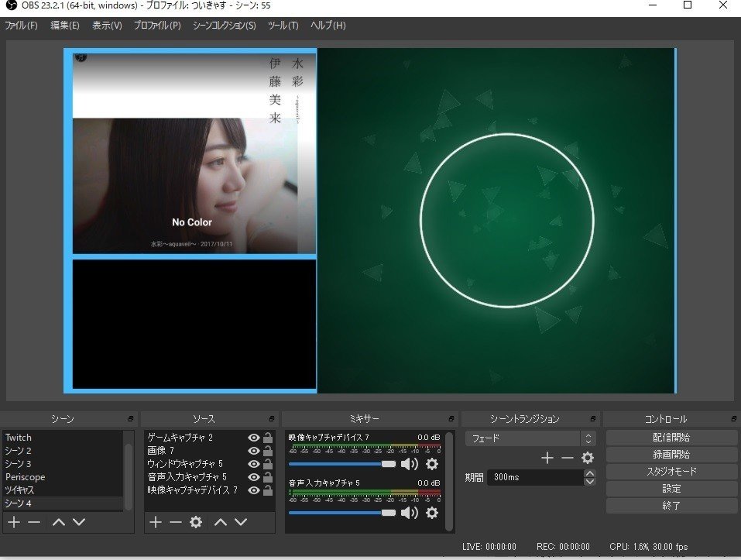The height and width of the screenshot is (560, 741).
Task: Open フェード transition dropdown
Action: click(x=530, y=438)
